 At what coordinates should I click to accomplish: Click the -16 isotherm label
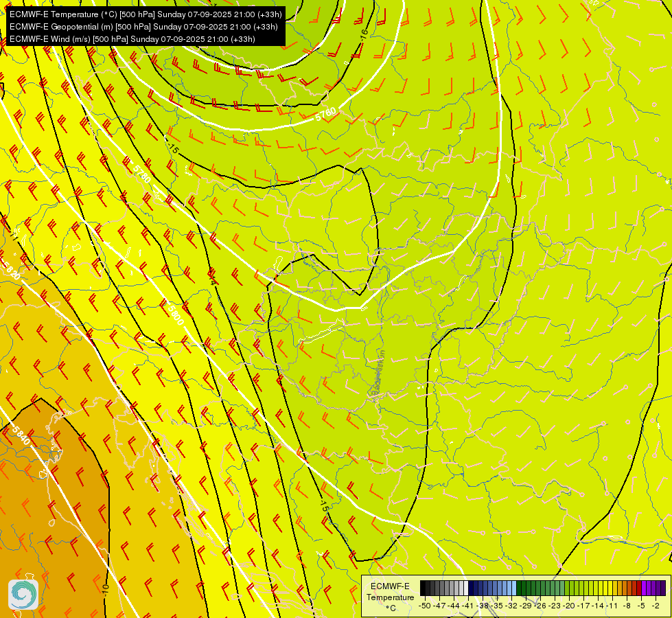pos(364,34)
